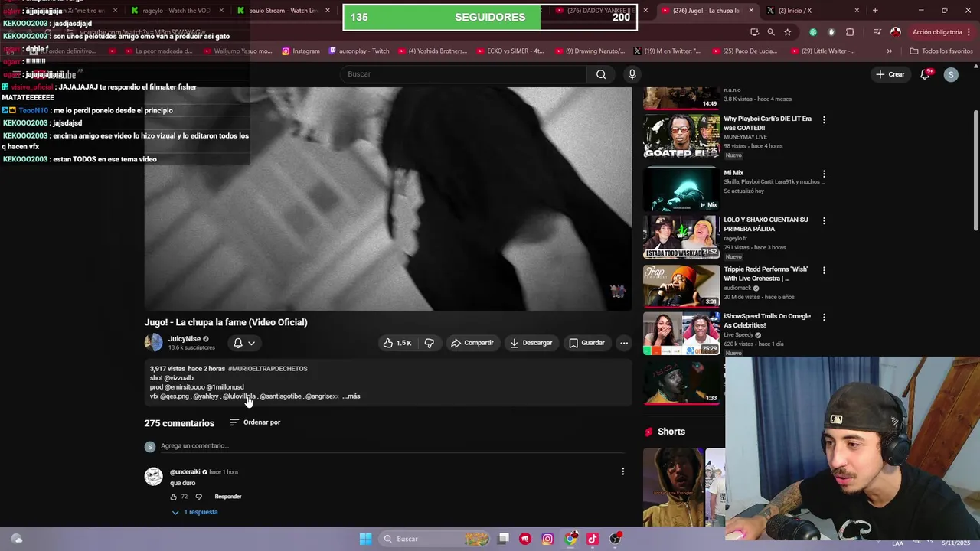Click Responder under @underaiki comment
Screen dimensions: 980x551
point(228,497)
